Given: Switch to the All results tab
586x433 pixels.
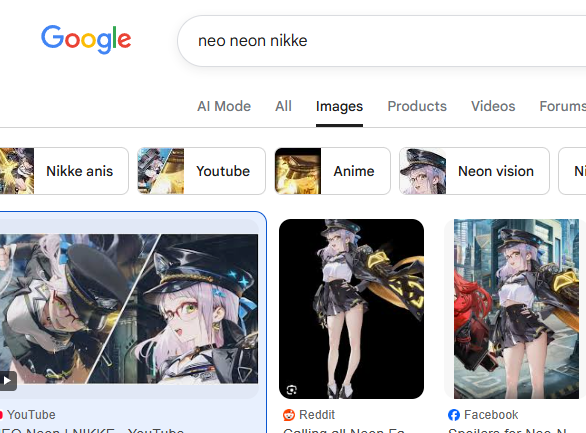Looking at the screenshot, I should click(x=283, y=106).
